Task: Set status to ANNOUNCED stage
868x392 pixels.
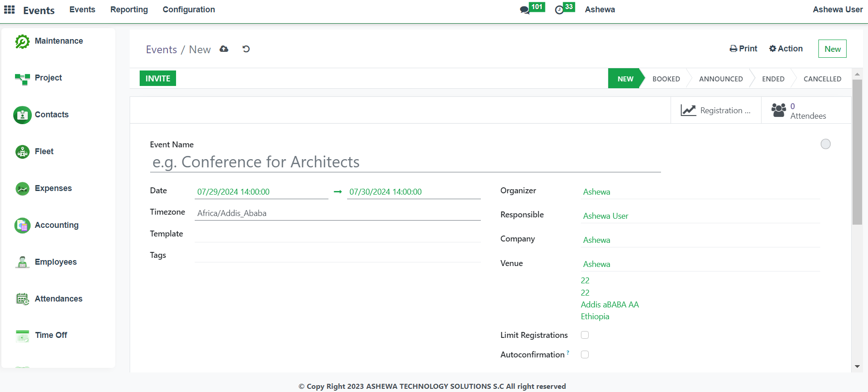Action: coord(721,79)
